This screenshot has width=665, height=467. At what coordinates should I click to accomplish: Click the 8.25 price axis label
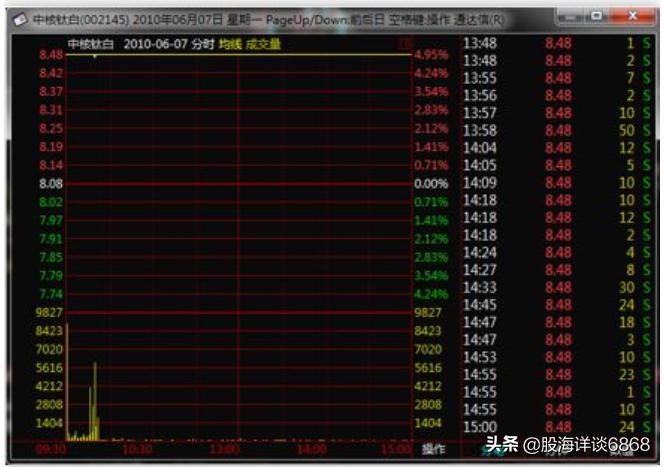[51, 128]
